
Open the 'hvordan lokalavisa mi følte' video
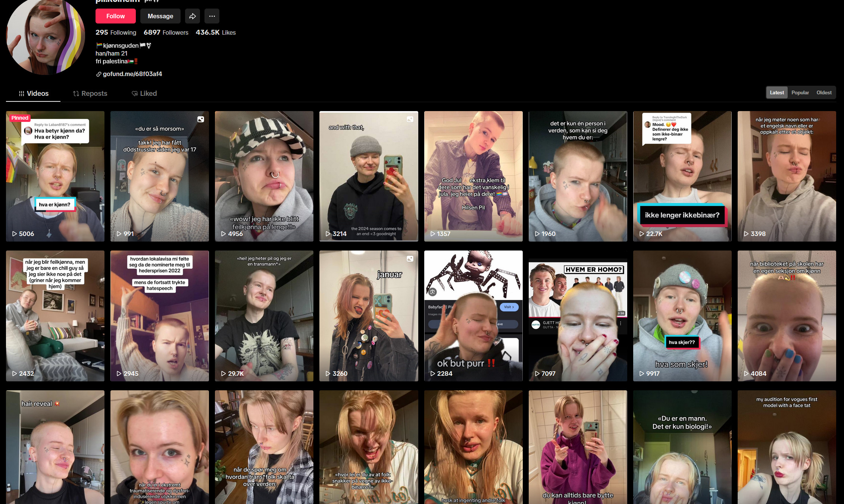(x=160, y=316)
